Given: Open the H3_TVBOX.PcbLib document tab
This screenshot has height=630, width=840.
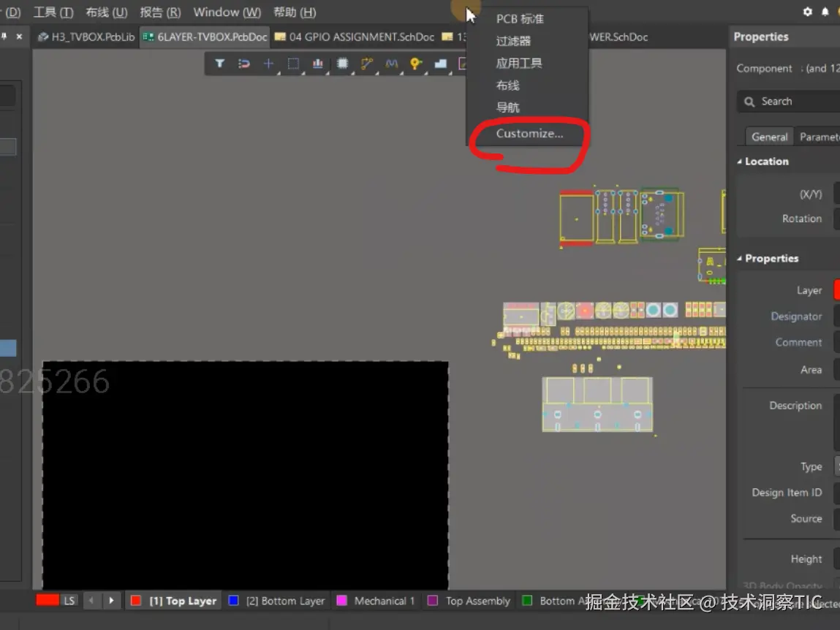Looking at the screenshot, I should (x=87, y=37).
